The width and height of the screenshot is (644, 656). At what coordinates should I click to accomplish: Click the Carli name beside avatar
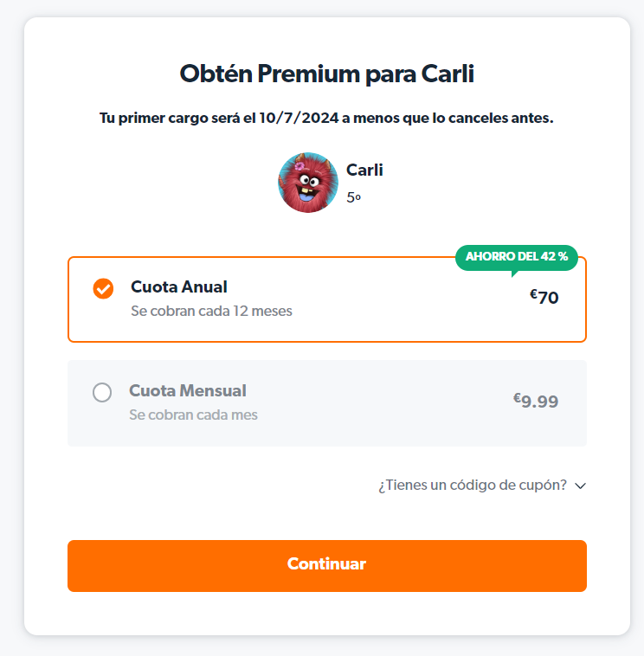pyautogui.click(x=364, y=170)
